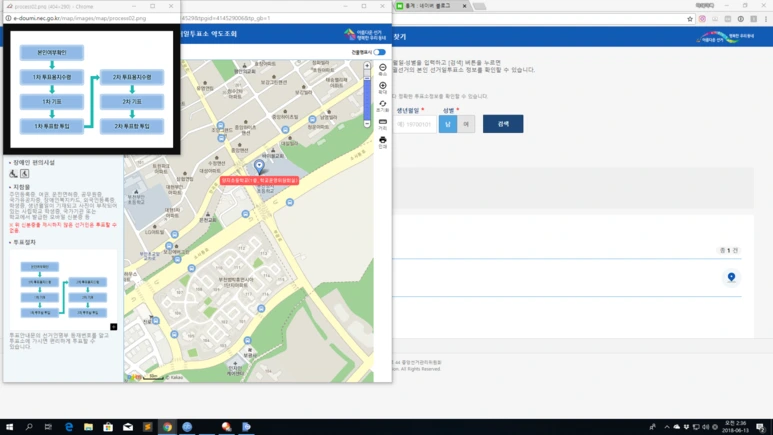Click Chrome icon on taskbar

(168, 427)
